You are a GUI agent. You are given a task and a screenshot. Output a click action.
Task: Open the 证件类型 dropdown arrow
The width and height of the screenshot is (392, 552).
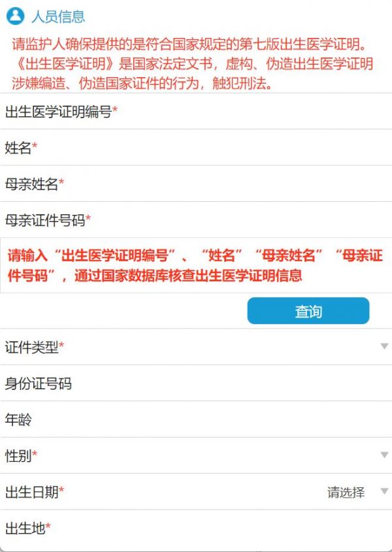384,346
